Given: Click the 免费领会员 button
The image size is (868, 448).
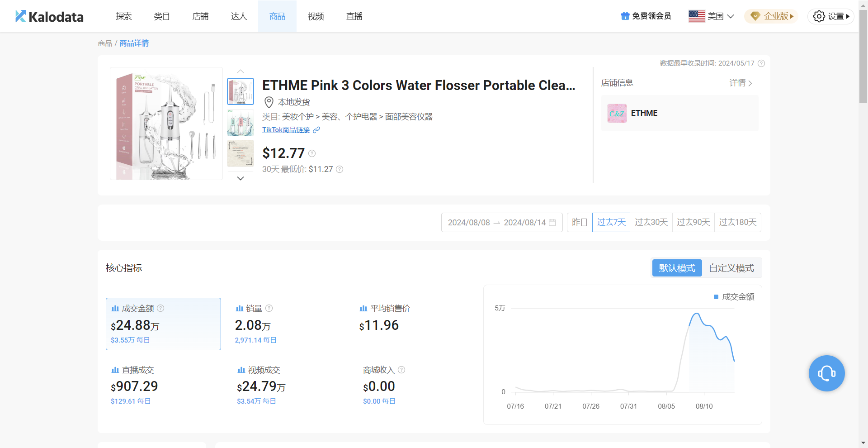Looking at the screenshot, I should tap(646, 16).
